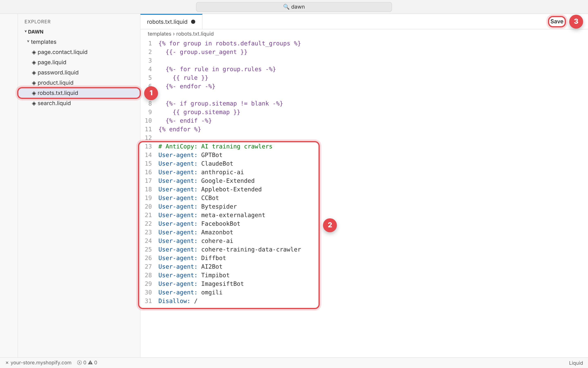Click the '{% endfor %}' line 11
588x368 pixels.
point(179,129)
